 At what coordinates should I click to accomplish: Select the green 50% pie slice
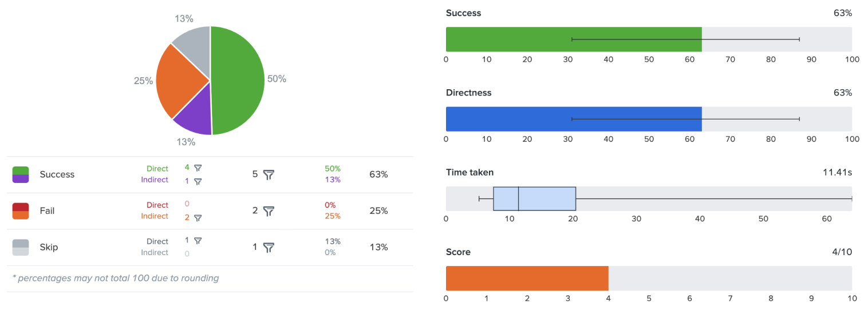click(x=238, y=80)
